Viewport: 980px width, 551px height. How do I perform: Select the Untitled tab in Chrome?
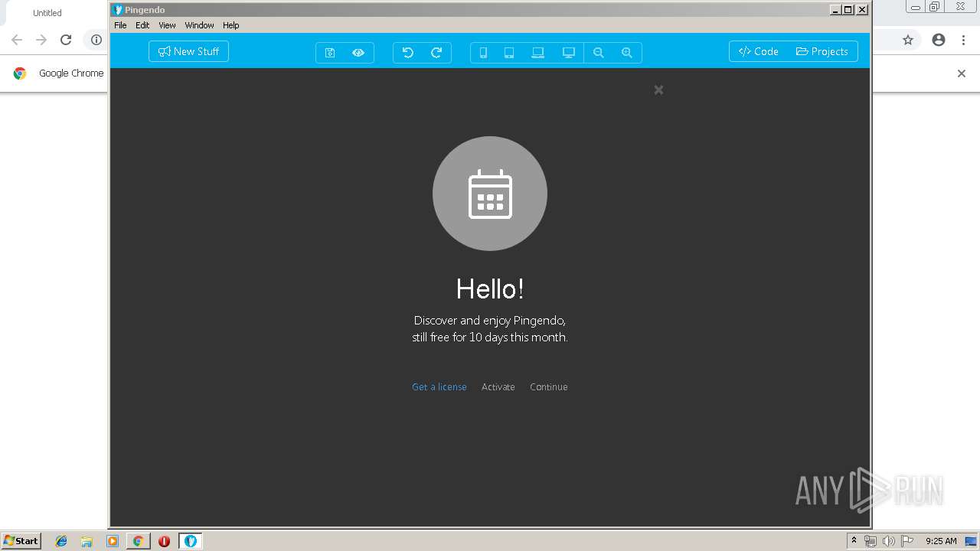tap(47, 13)
